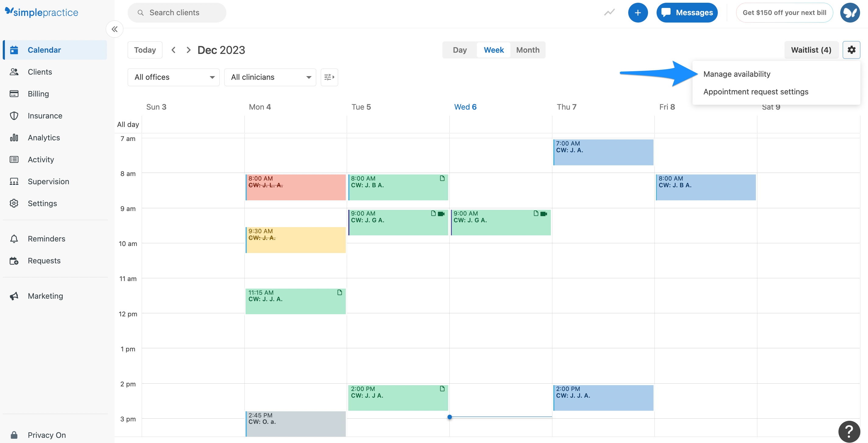
Task: Open the Waitlist button
Action: tap(811, 50)
